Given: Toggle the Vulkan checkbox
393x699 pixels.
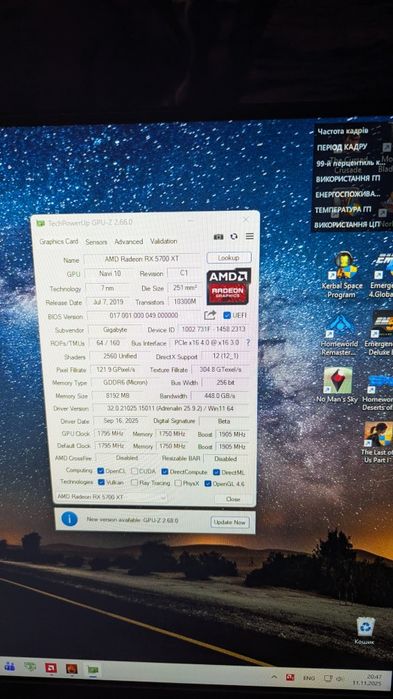Looking at the screenshot, I should tap(101, 482).
